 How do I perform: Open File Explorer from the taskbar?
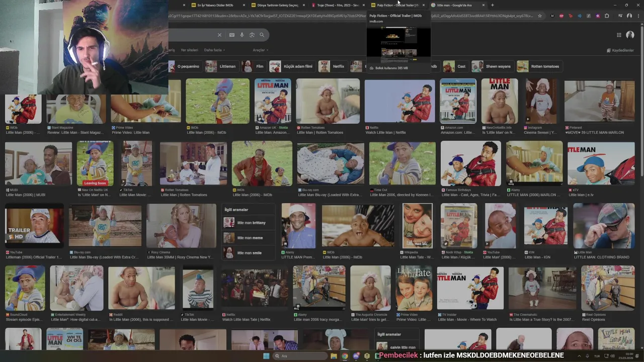click(x=334, y=356)
